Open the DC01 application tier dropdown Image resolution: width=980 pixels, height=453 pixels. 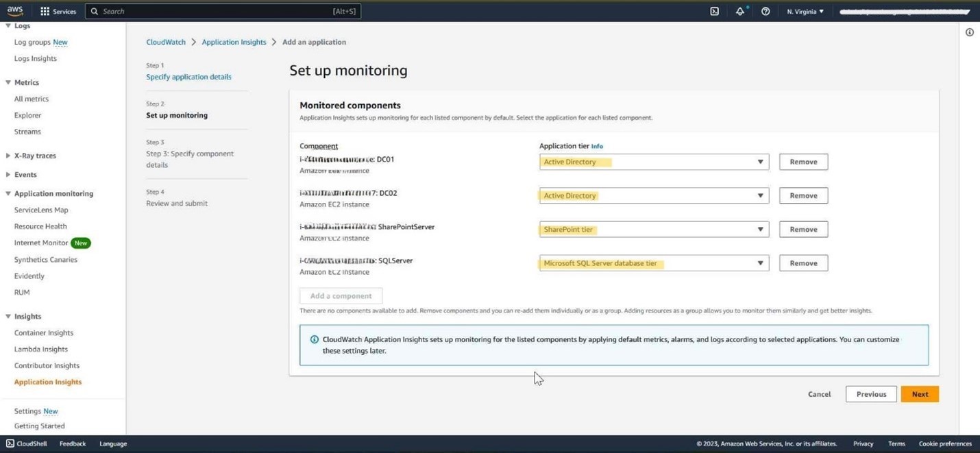tap(654, 162)
